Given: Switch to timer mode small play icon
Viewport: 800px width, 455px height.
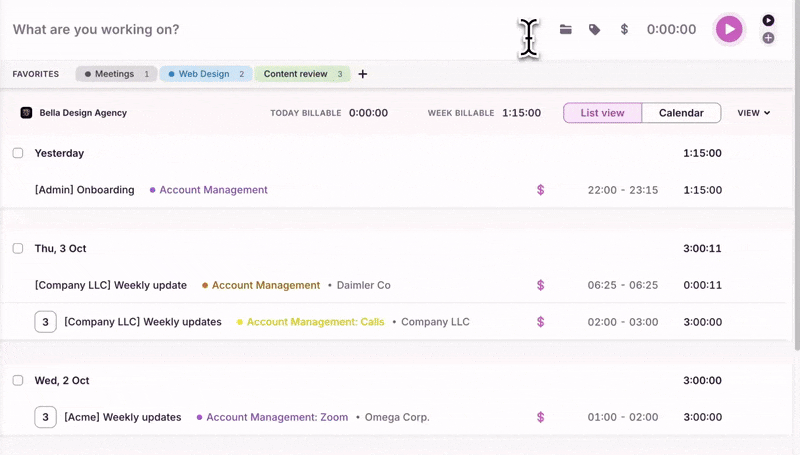Looking at the screenshot, I should coord(768,20).
